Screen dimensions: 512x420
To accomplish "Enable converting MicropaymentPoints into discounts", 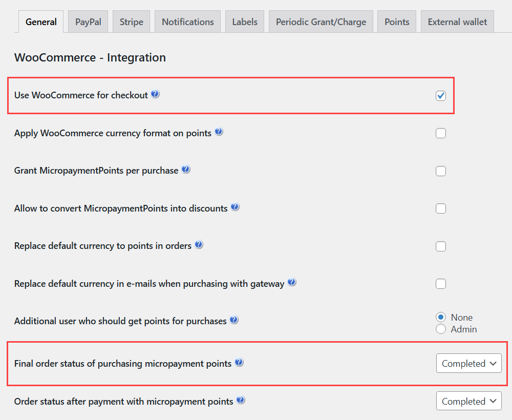I will click(441, 208).
